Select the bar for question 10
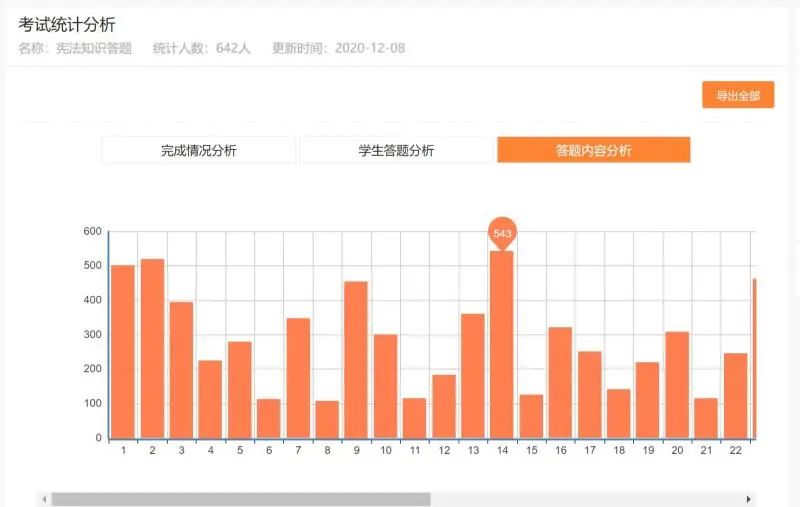The image size is (800, 507). click(x=385, y=386)
